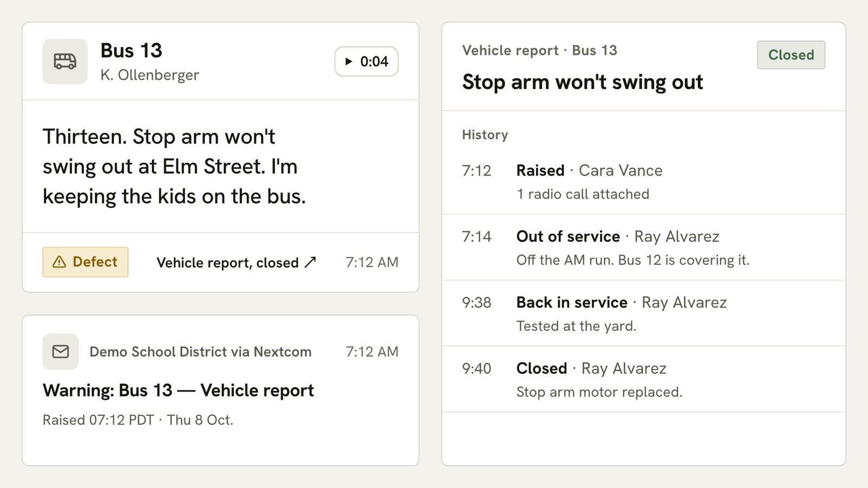Click the 7:14 timestamp in History
Screen dimensions: 868x488
tap(476, 236)
